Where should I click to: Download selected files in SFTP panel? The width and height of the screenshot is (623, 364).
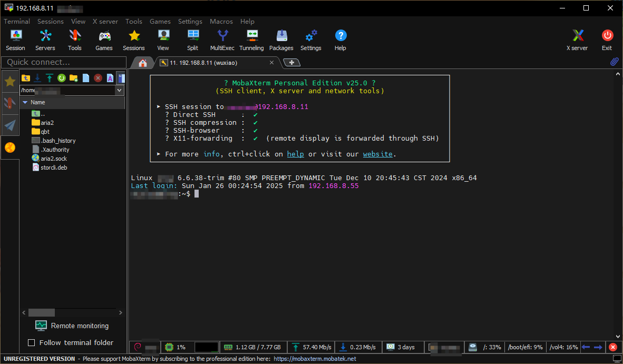[37, 78]
